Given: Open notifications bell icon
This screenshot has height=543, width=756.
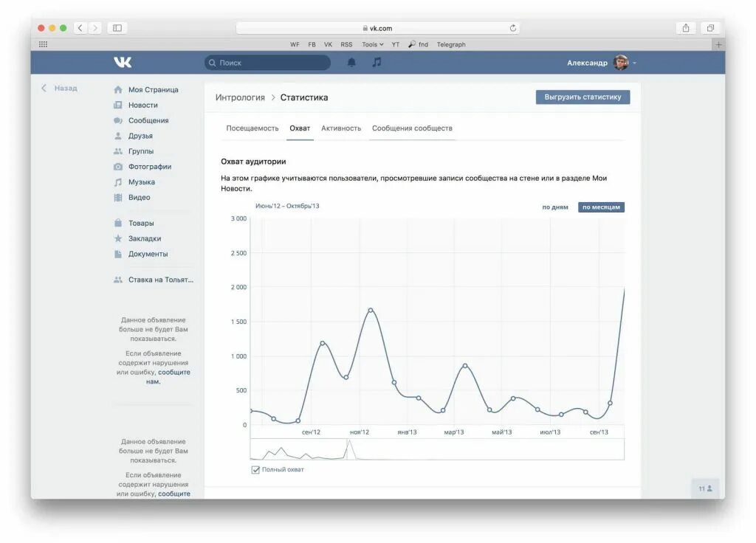Looking at the screenshot, I should click(x=351, y=62).
